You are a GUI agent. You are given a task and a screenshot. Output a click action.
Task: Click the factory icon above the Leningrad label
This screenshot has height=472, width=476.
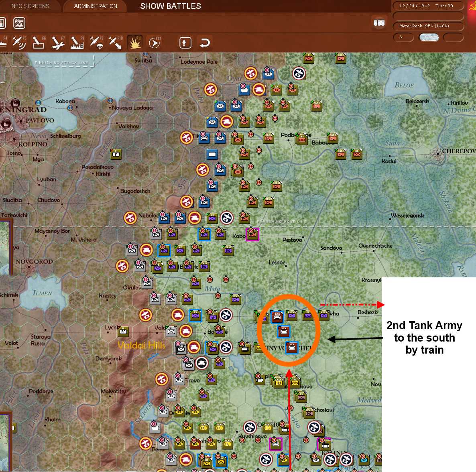[15, 103]
